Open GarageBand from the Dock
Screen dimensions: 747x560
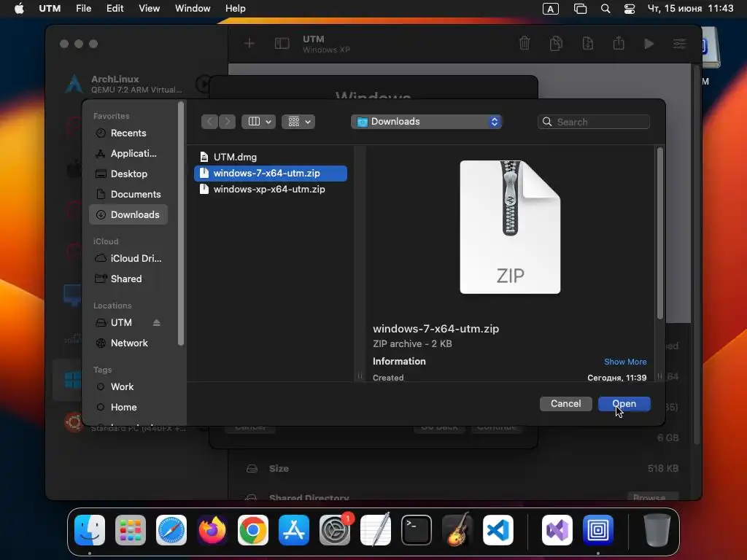(x=457, y=530)
